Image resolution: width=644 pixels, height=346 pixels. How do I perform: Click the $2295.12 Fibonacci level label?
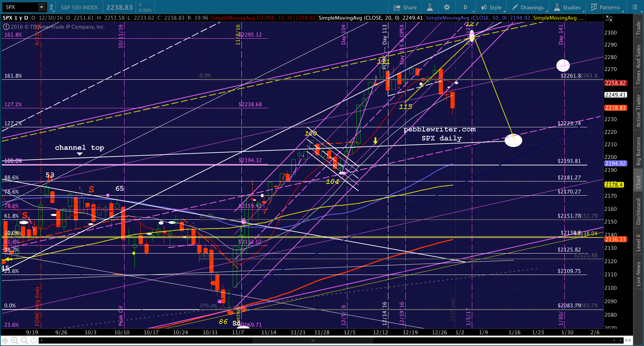click(250, 35)
